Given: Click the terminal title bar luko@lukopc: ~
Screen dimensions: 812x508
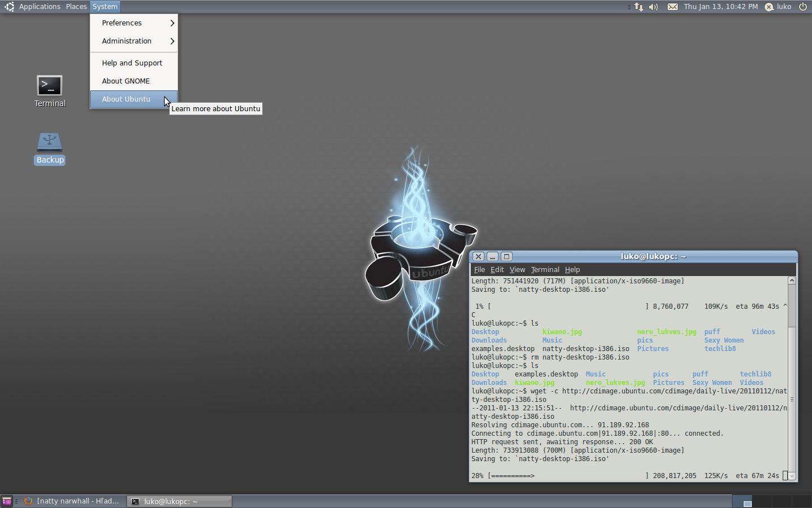Looking at the screenshot, I should point(653,256).
